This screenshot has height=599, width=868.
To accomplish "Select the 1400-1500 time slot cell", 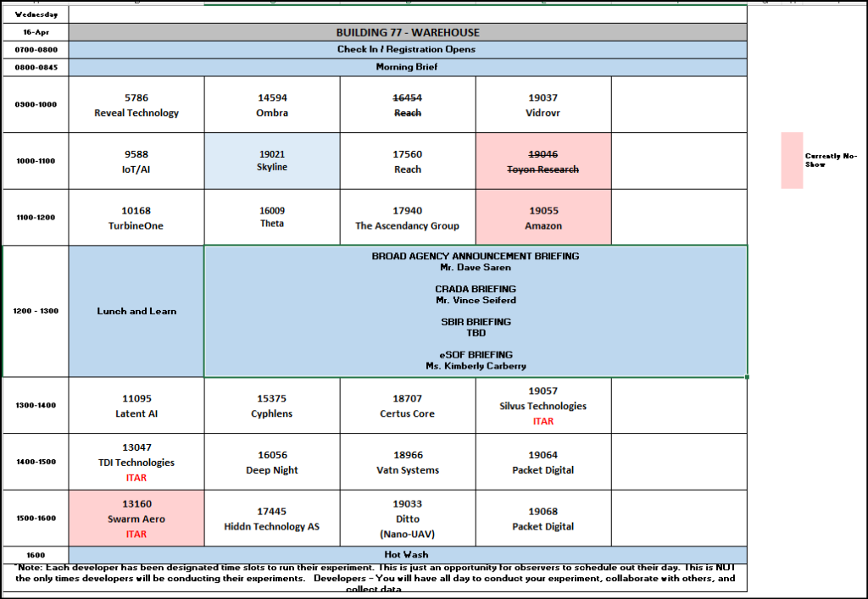I will pos(36,462).
